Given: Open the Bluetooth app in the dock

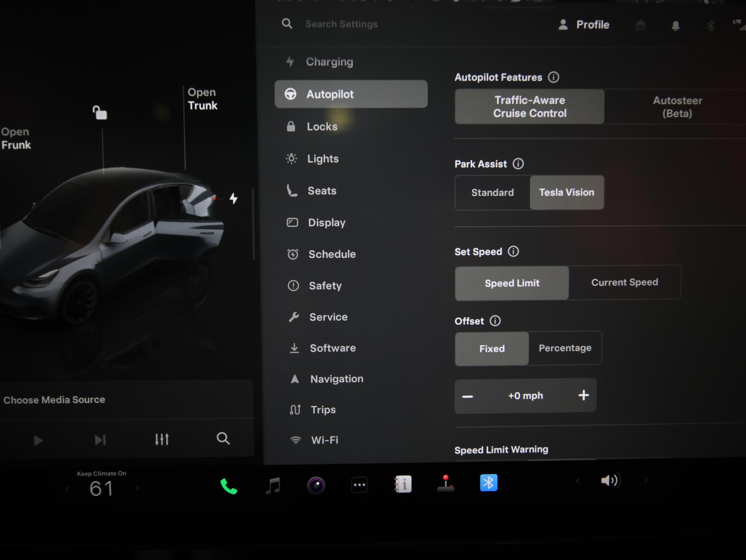Looking at the screenshot, I should coord(488,483).
